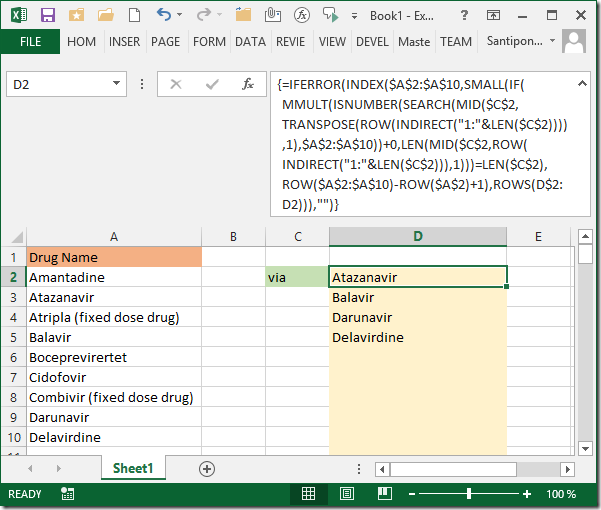Screen dimensions: 601x510
Task: Click the circled fx function icon
Action: (302, 15)
